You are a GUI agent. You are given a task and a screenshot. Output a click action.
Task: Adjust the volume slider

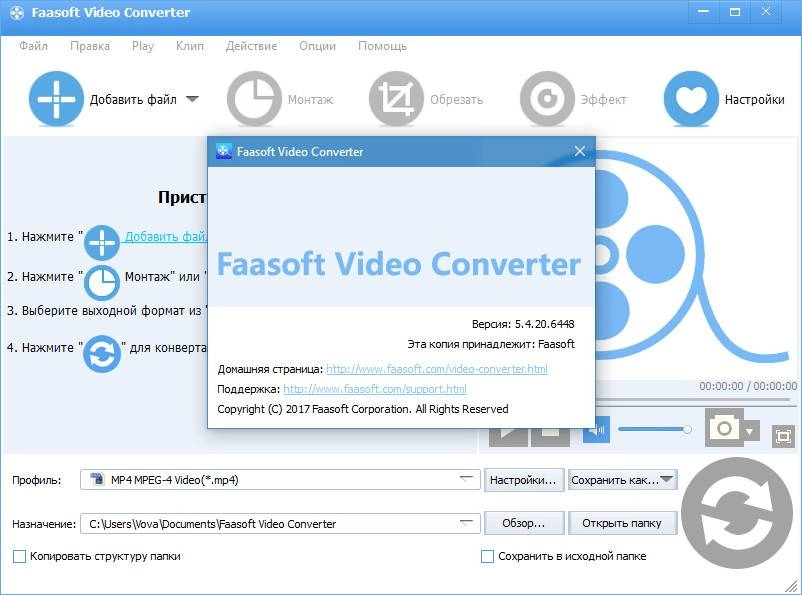pos(655,429)
